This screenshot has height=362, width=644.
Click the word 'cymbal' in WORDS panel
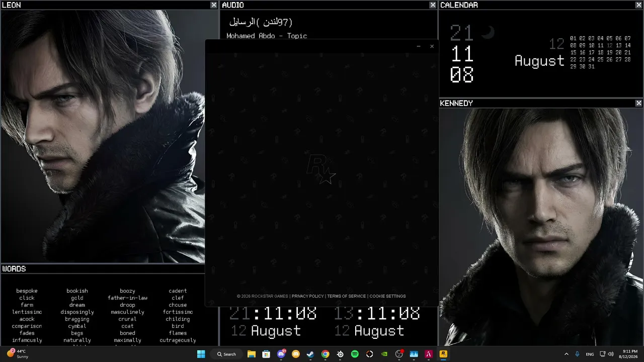click(77, 326)
